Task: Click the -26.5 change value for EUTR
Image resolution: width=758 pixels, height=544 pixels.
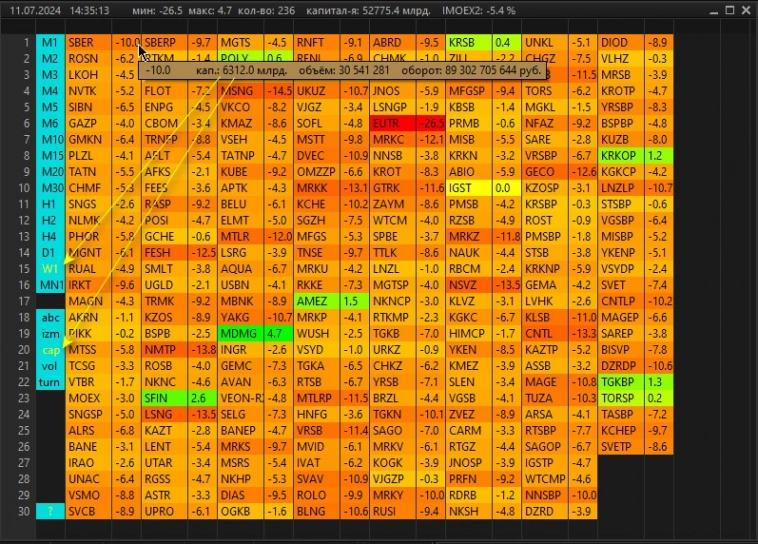Action: click(x=431, y=123)
